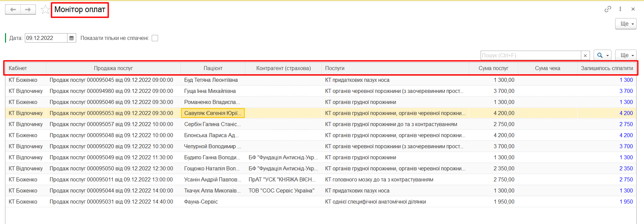Open the three-dots window menu

[620, 9]
